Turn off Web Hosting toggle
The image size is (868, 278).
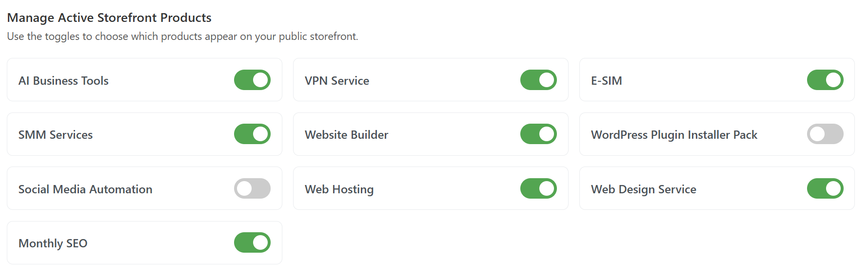[x=538, y=188]
